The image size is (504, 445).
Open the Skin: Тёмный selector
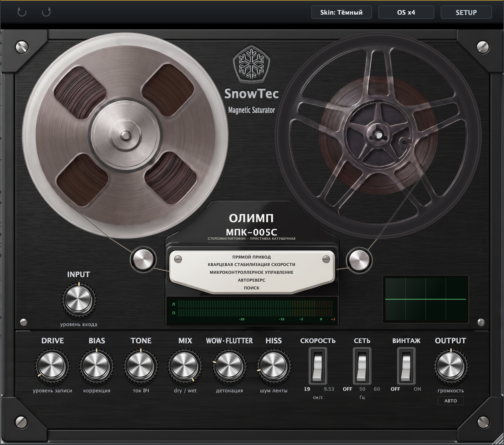(341, 12)
